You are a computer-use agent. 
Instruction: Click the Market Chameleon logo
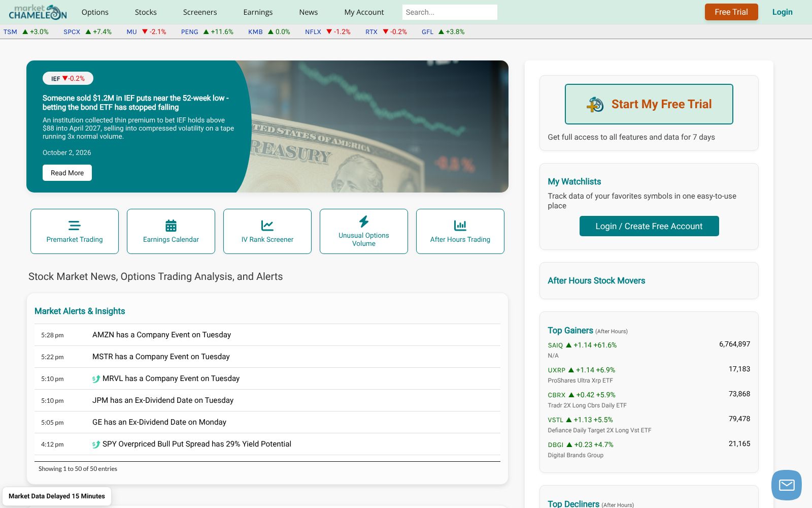click(38, 12)
